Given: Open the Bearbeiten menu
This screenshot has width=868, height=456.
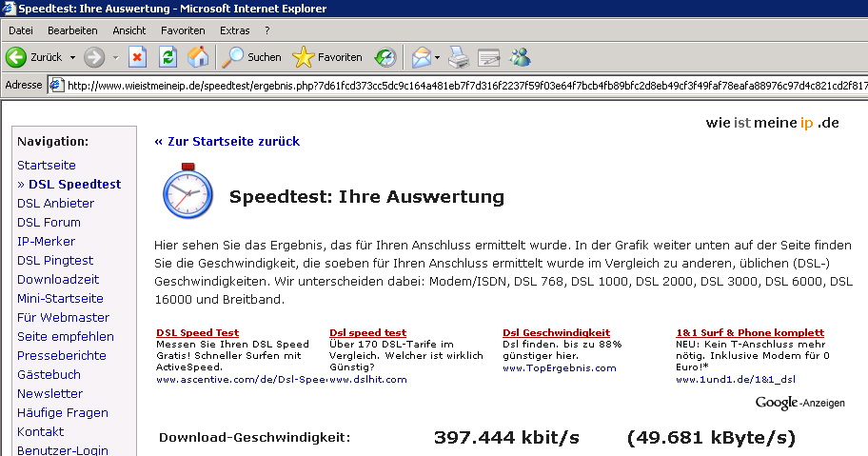Looking at the screenshot, I should 72,30.
